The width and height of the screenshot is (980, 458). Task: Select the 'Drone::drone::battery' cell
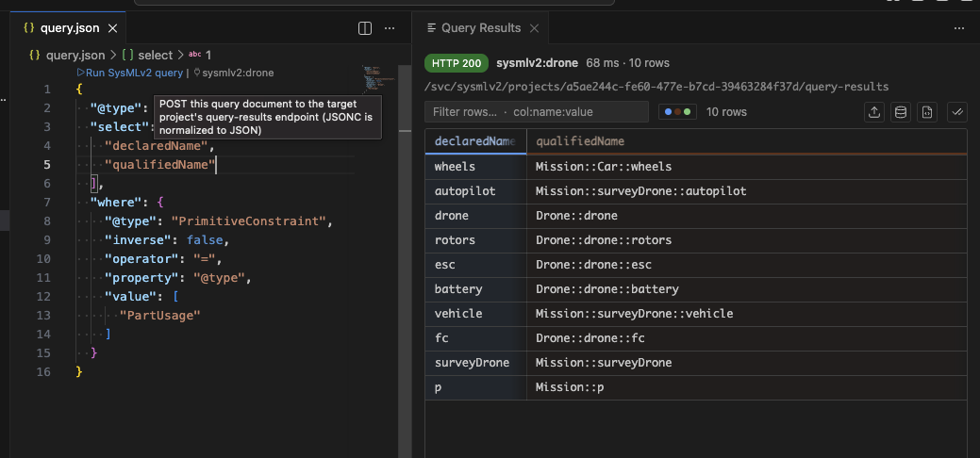pyautogui.click(x=747, y=289)
